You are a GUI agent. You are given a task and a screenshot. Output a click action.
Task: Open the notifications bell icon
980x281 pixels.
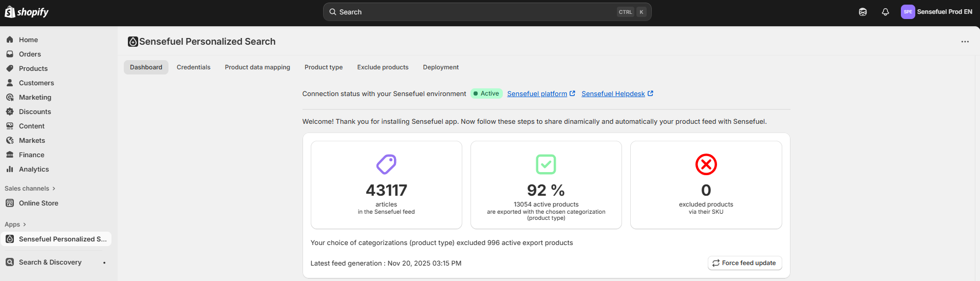(x=885, y=12)
